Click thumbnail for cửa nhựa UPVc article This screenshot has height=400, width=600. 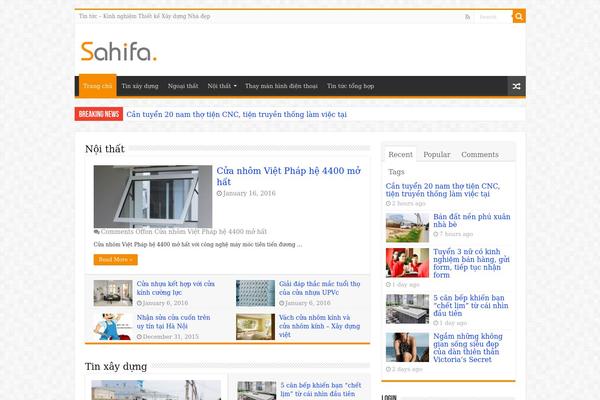(255, 293)
